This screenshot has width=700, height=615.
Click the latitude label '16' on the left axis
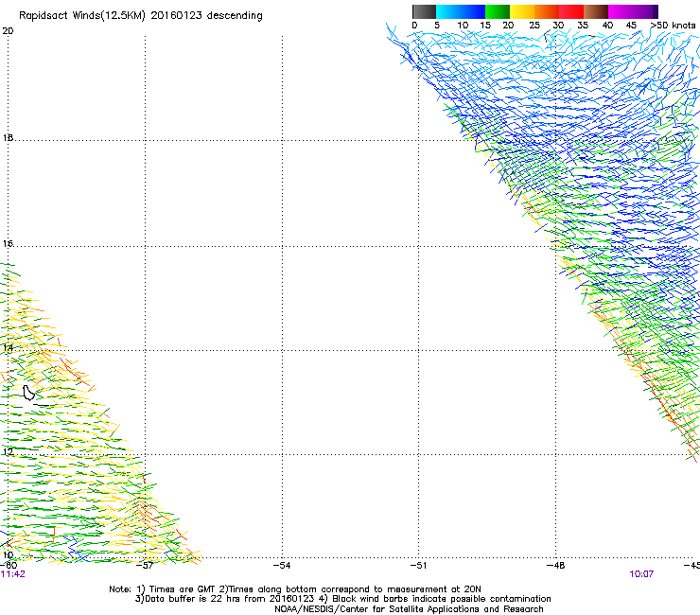(8, 243)
